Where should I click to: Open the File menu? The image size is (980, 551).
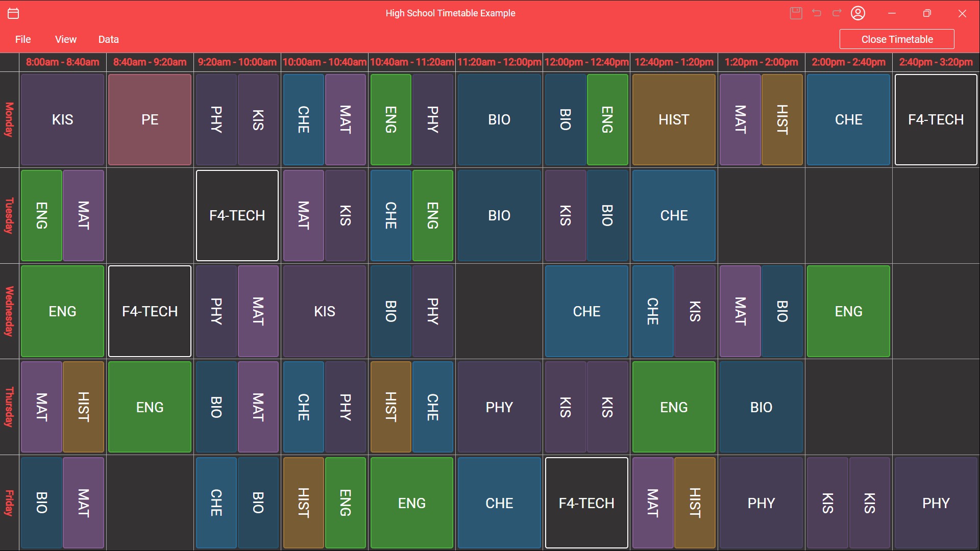(x=23, y=39)
